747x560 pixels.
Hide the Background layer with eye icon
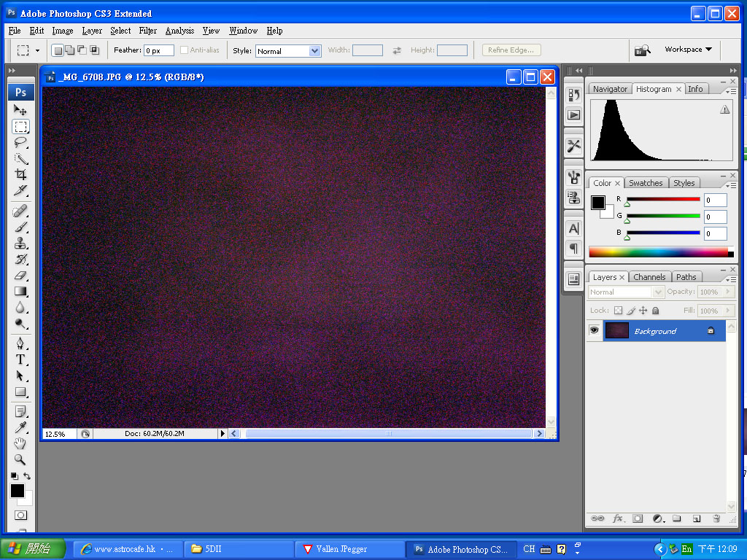tap(595, 331)
